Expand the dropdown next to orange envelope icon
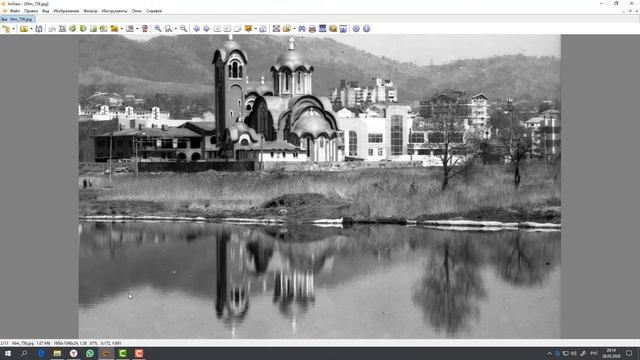The width and height of the screenshot is (640, 360). pos(256,29)
